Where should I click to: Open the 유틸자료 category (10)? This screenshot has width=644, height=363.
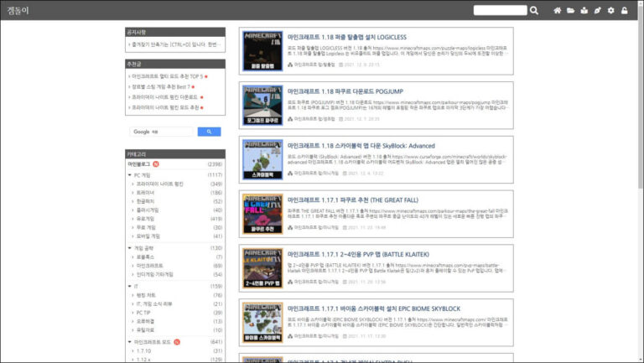pyautogui.click(x=145, y=329)
